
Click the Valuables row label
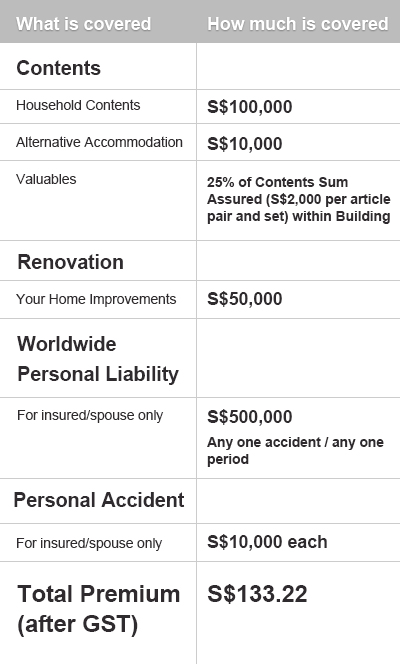pos(46,179)
